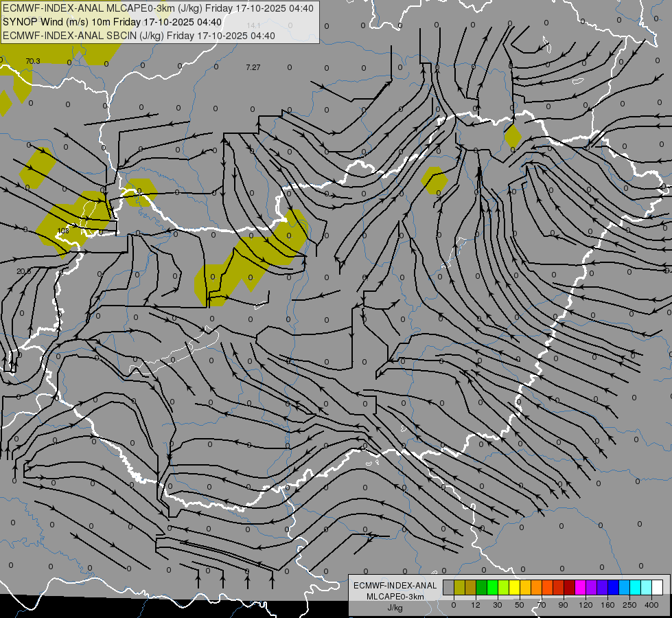Click the map value 70.3
The image size is (672, 618).
[x=33, y=61]
